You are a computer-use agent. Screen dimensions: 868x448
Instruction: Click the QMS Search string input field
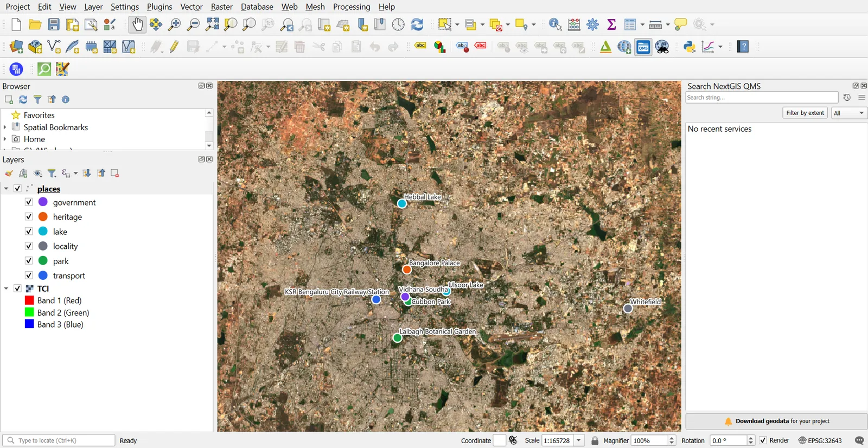[x=762, y=98]
